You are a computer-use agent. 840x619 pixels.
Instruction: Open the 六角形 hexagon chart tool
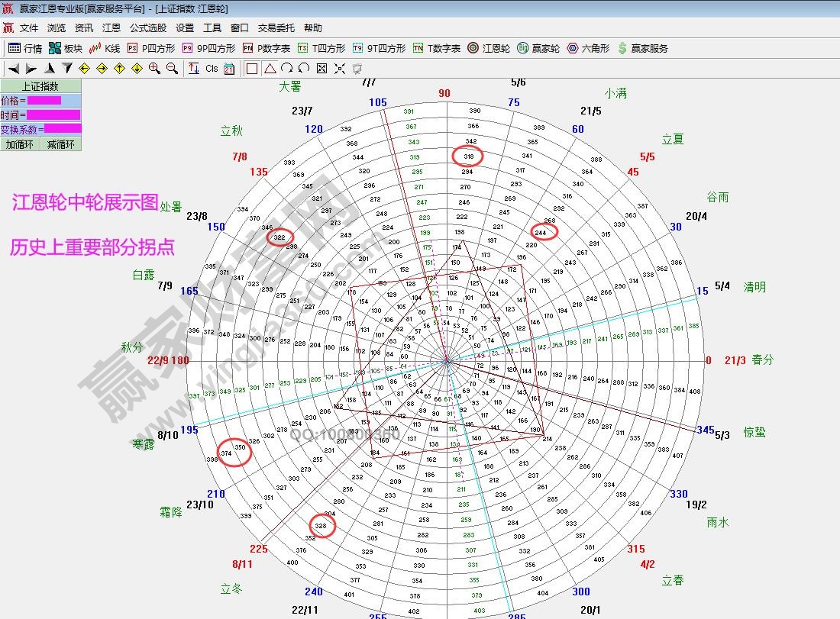click(x=588, y=48)
